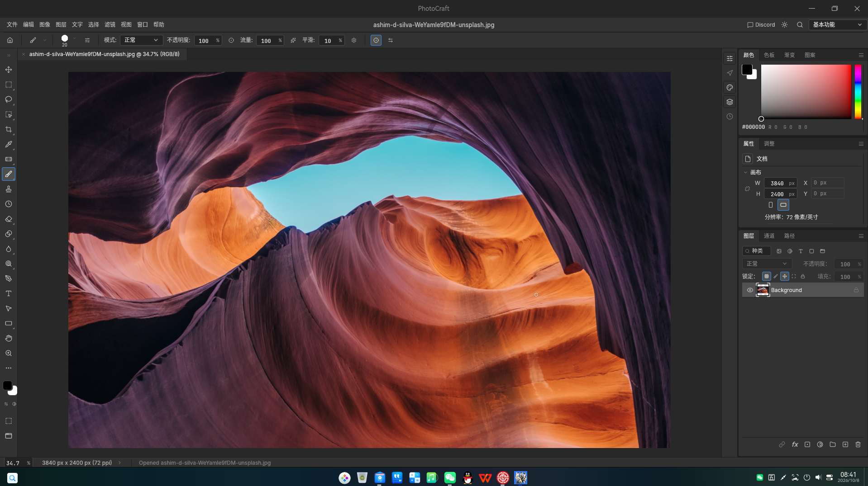This screenshot has width=868, height=486.
Task: Select the Lasso tool
Action: click(9, 99)
